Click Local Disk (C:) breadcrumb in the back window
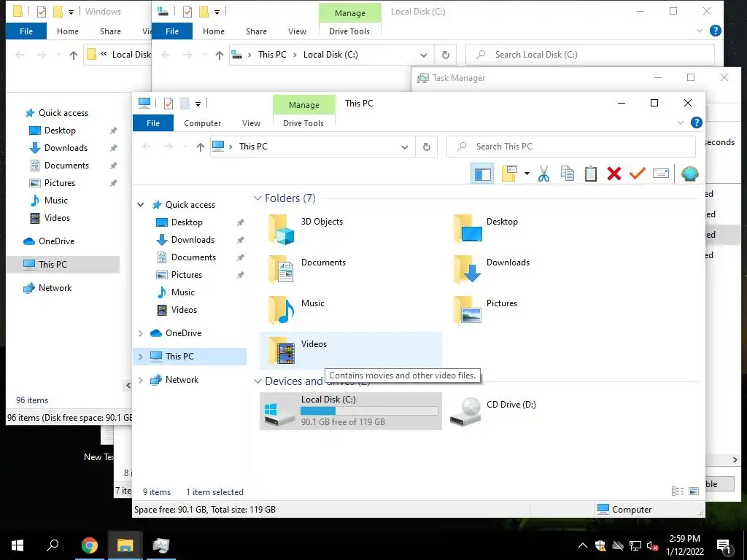This screenshot has width=747, height=560. 330,55
